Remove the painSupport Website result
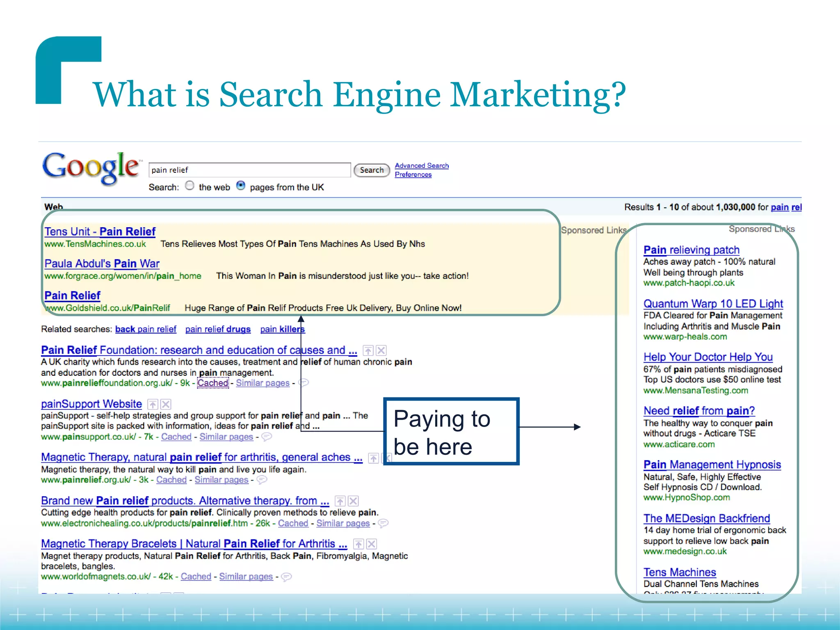Screen dimensions: 840x630 (x=166, y=404)
